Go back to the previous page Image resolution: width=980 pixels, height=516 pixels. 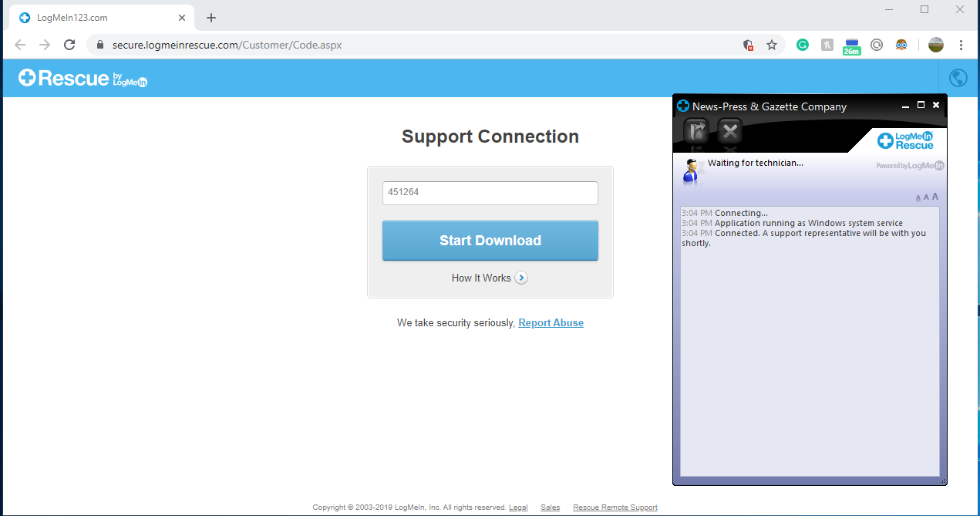point(21,45)
